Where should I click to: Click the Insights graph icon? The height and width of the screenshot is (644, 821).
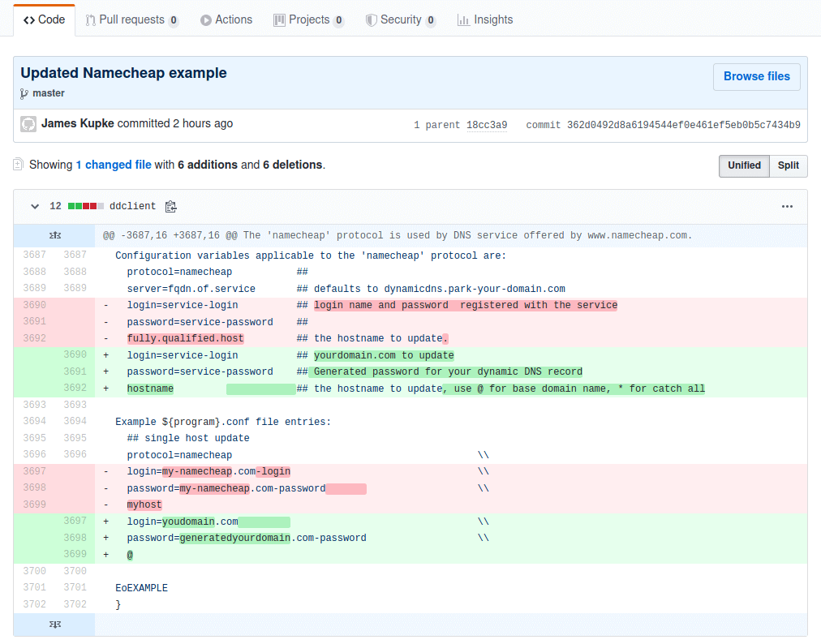(463, 20)
